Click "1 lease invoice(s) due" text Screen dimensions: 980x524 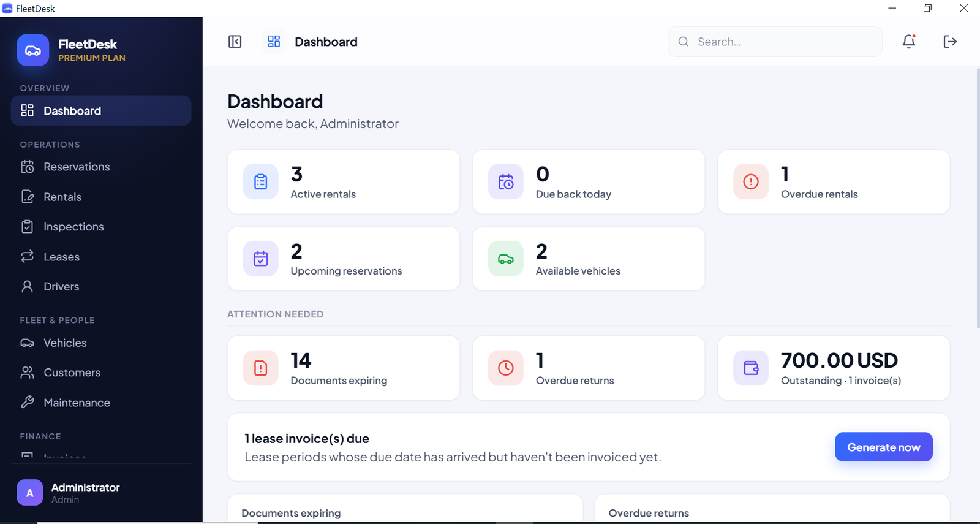click(307, 439)
